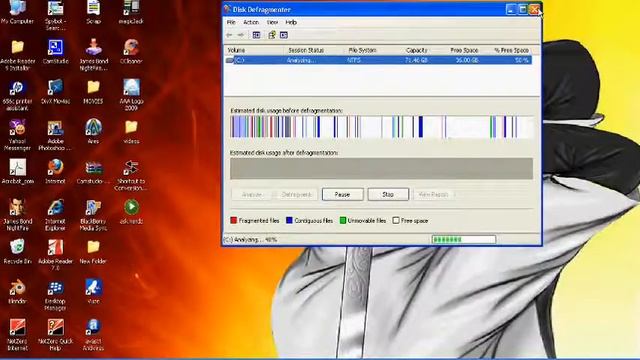The width and height of the screenshot is (640, 360).
Task: Select the Recycle Bin icon
Action: [x=17, y=251]
